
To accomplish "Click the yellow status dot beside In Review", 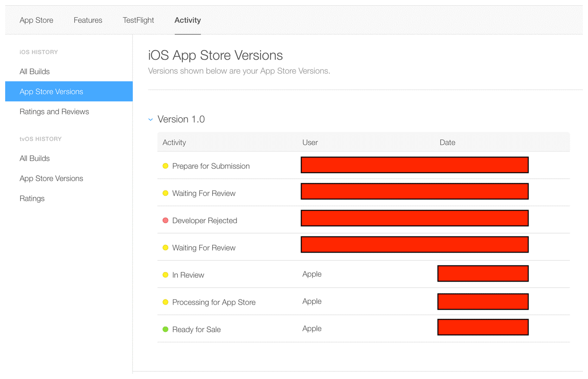I will point(166,275).
